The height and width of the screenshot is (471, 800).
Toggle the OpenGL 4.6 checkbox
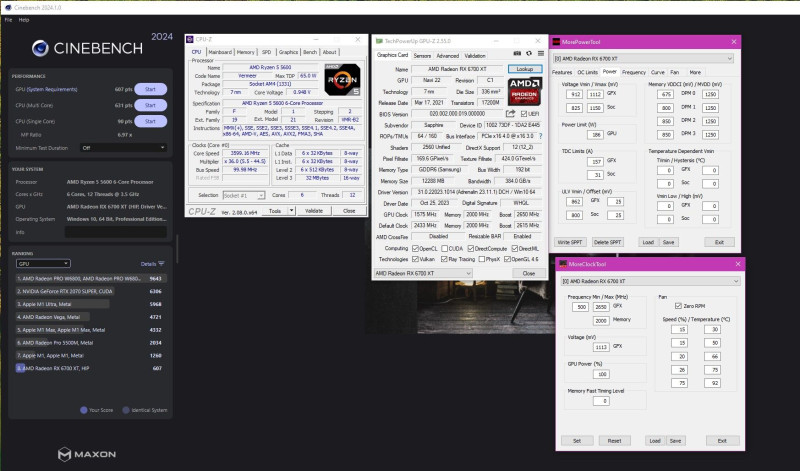[507, 259]
